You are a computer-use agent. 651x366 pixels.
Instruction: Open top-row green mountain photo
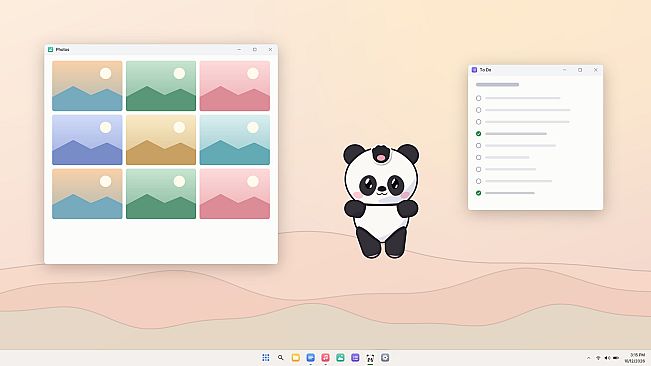161,86
